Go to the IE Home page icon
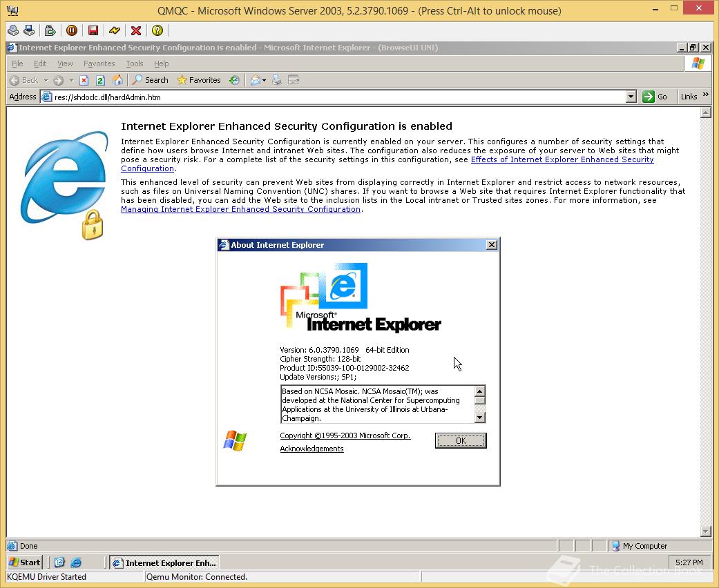The height and width of the screenshot is (588, 719). [118, 80]
